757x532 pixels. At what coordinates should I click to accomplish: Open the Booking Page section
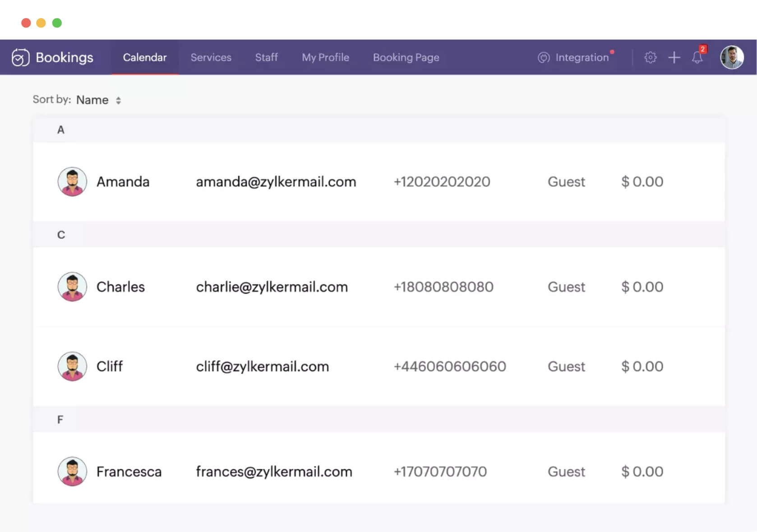click(406, 57)
